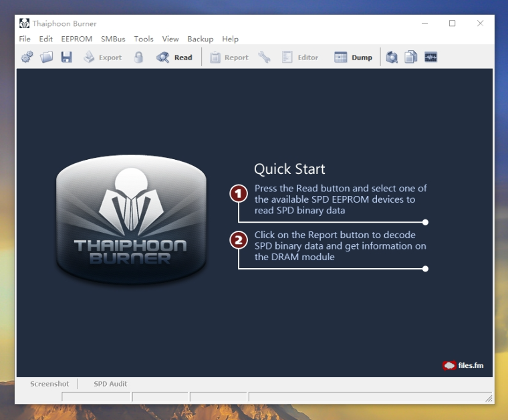Open the Backup menu

(200, 39)
